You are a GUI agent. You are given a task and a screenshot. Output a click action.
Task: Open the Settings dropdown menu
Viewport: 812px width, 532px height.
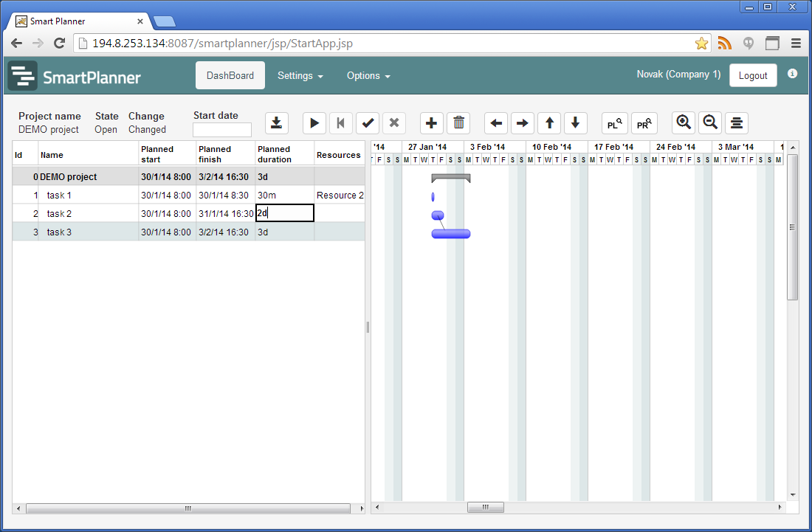click(x=300, y=75)
